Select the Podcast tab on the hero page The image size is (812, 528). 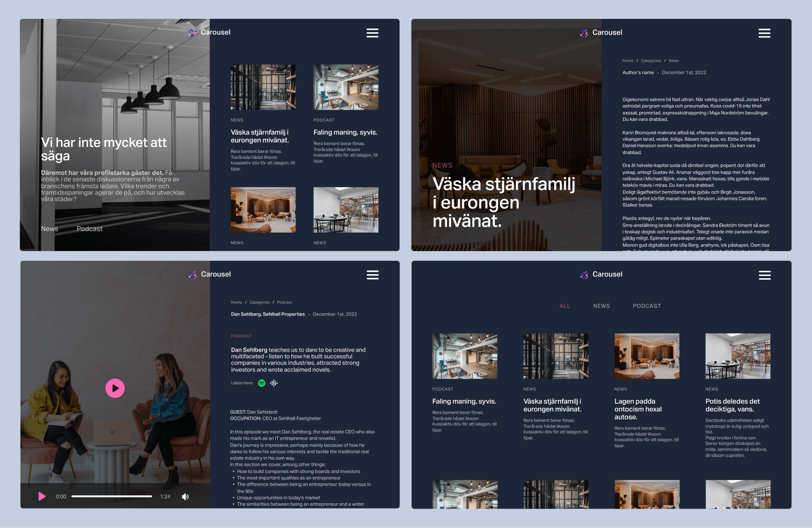pos(89,229)
